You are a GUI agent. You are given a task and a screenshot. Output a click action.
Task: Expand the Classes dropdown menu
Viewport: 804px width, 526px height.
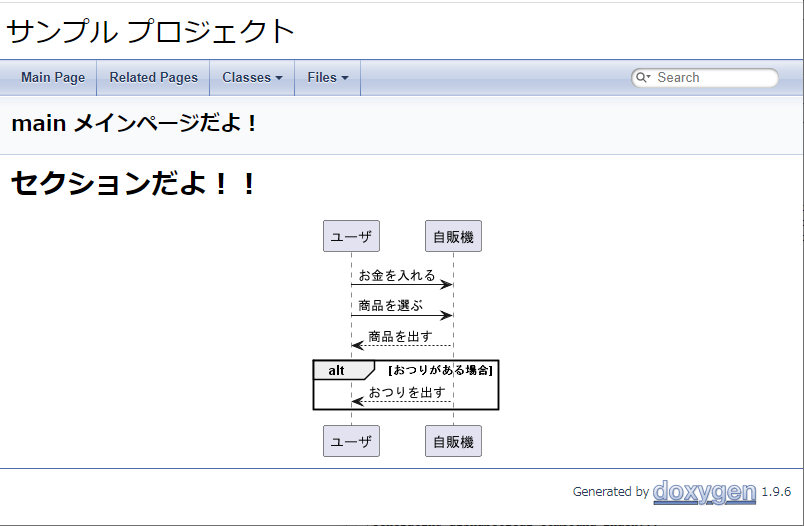[x=252, y=77]
